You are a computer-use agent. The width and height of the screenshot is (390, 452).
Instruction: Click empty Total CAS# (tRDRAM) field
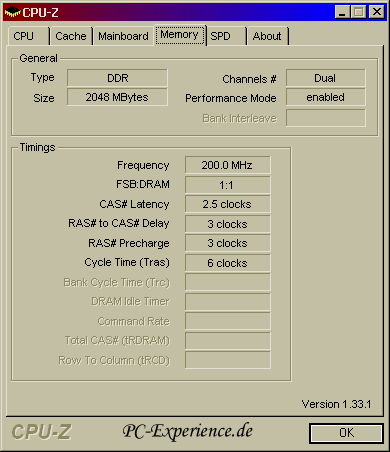[x=228, y=341]
